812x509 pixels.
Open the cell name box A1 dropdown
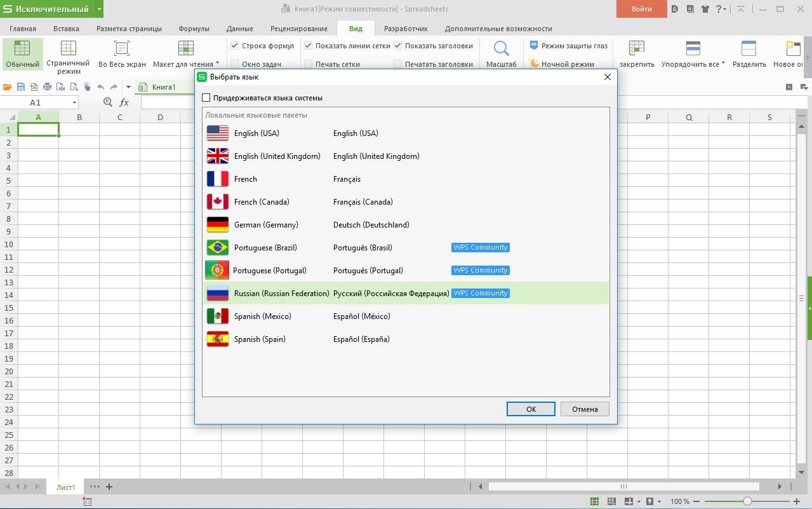pos(74,102)
